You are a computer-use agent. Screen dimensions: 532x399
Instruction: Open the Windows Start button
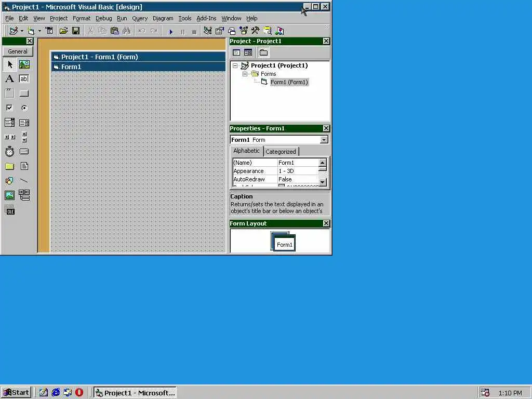pyautogui.click(x=16, y=393)
